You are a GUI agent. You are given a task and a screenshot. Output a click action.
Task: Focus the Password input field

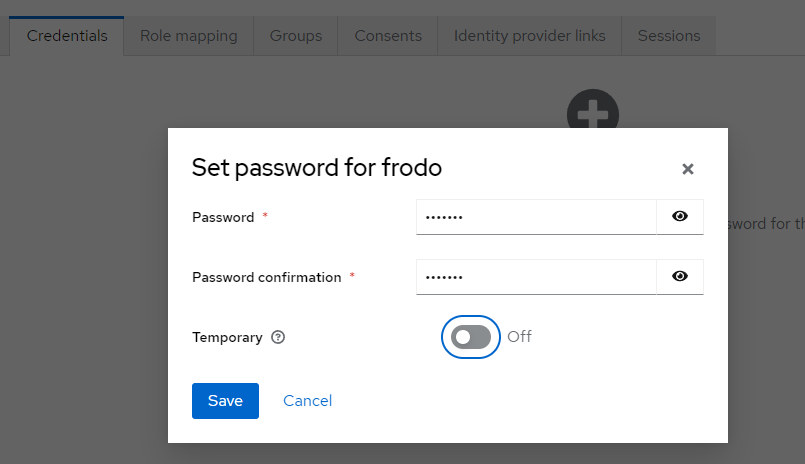pyautogui.click(x=536, y=217)
